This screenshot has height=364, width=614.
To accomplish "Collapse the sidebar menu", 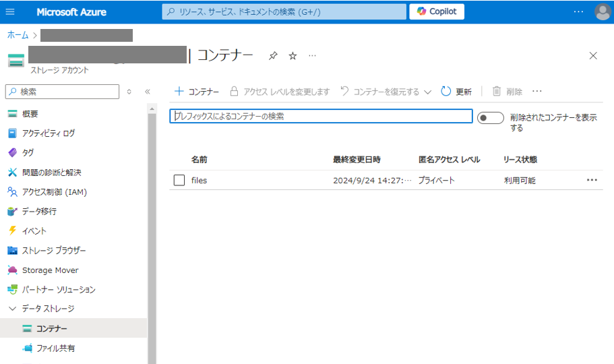I will (x=148, y=92).
